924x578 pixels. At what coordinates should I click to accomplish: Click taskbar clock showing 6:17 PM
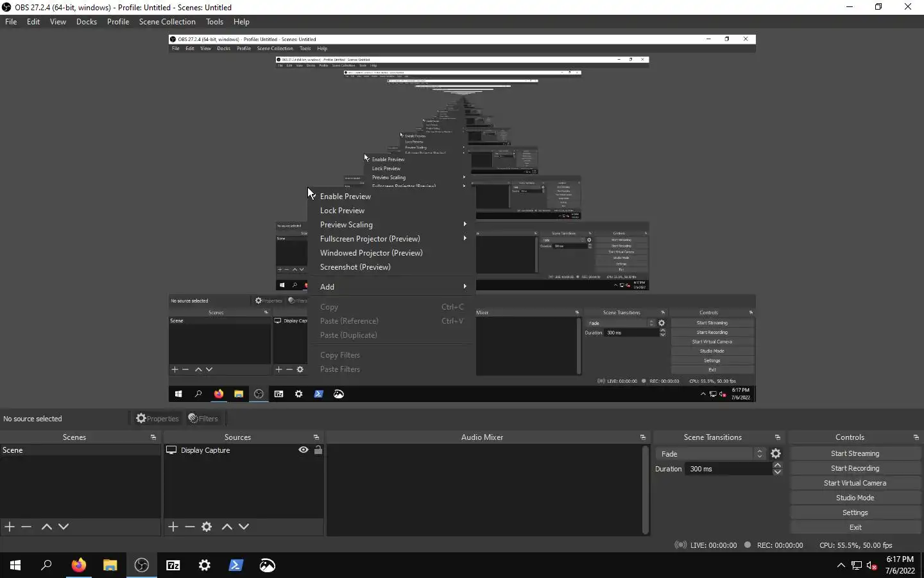pos(900,565)
